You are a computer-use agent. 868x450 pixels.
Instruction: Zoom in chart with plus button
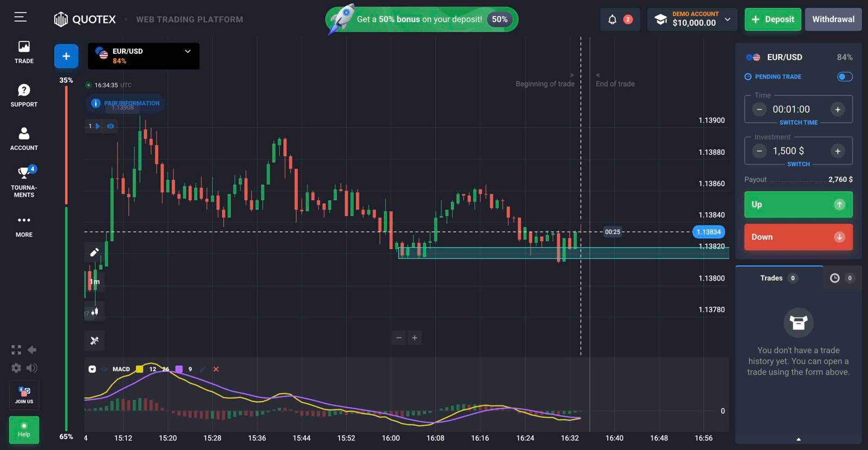tap(414, 338)
